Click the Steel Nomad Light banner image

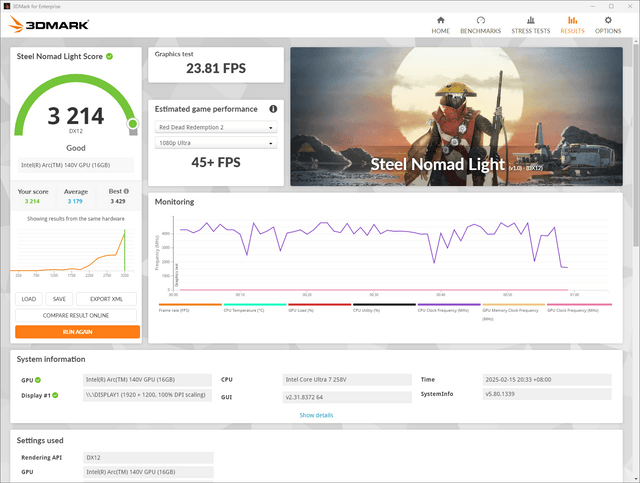click(456, 116)
